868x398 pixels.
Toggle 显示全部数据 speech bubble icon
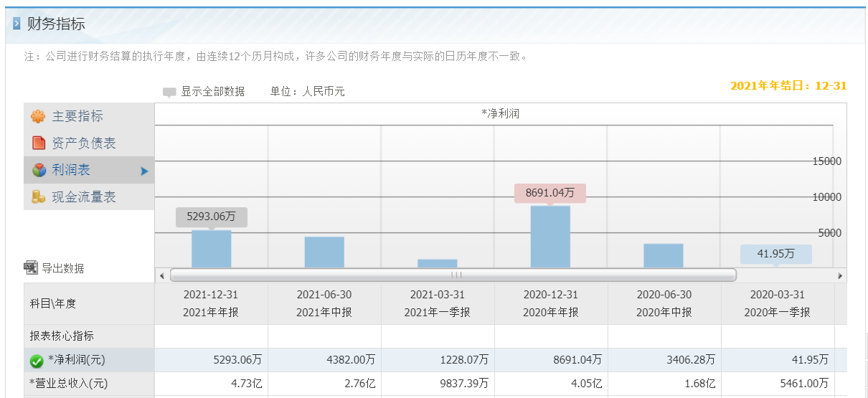coord(169,93)
